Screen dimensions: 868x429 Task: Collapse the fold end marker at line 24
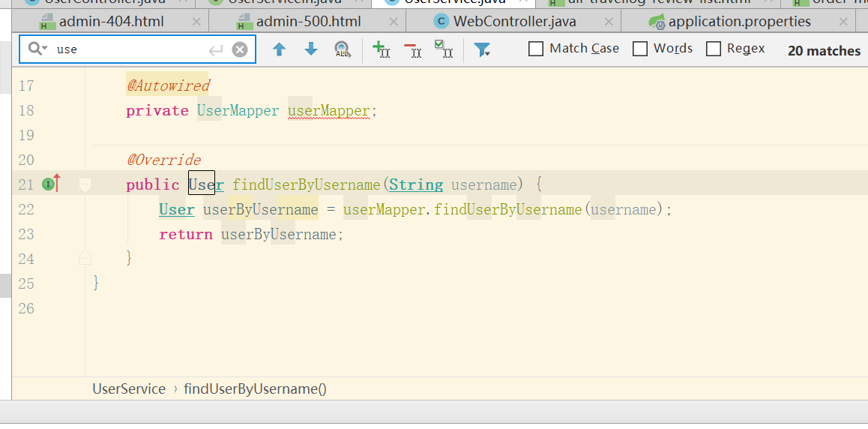(x=85, y=257)
